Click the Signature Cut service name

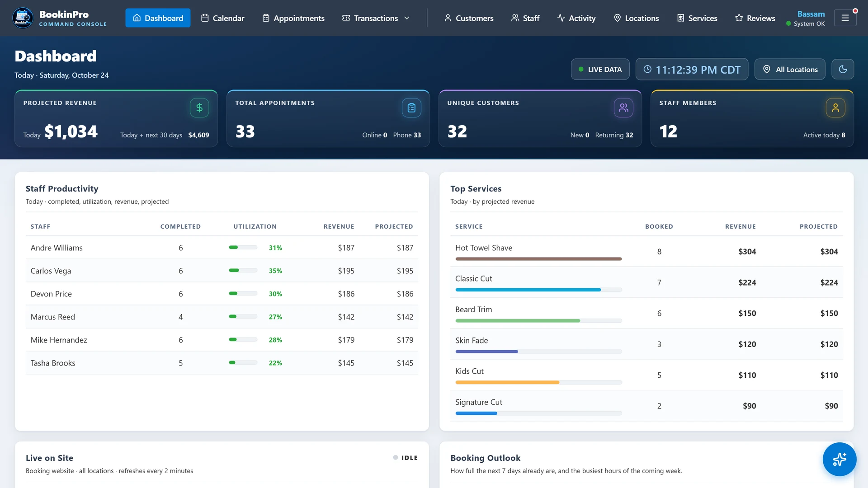click(x=479, y=402)
